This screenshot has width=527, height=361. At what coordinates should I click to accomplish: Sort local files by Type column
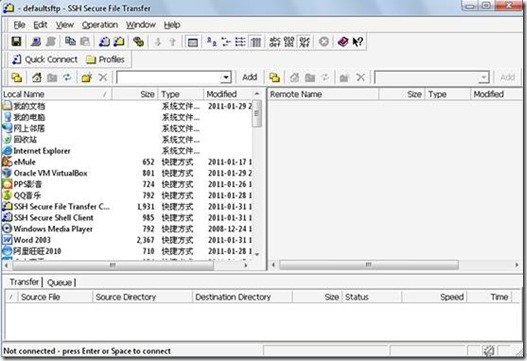[x=181, y=94]
